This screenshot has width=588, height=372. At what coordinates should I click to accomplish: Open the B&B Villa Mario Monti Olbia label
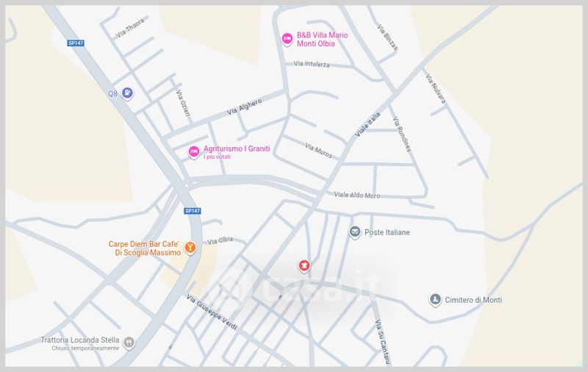[x=323, y=40]
